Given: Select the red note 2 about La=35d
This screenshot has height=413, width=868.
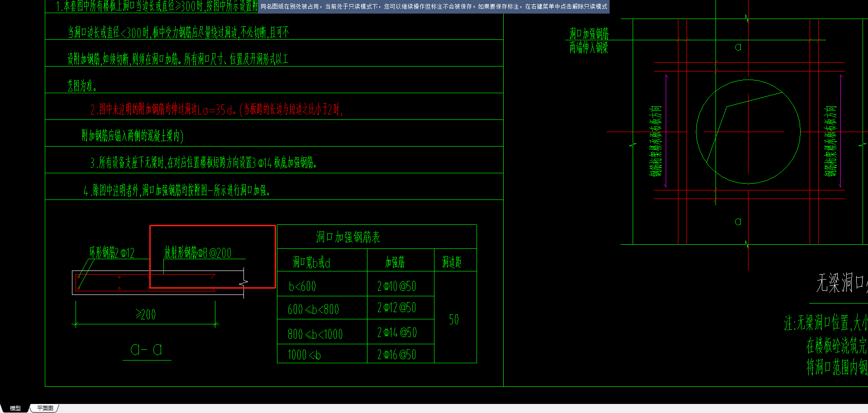Looking at the screenshot, I should [x=217, y=109].
